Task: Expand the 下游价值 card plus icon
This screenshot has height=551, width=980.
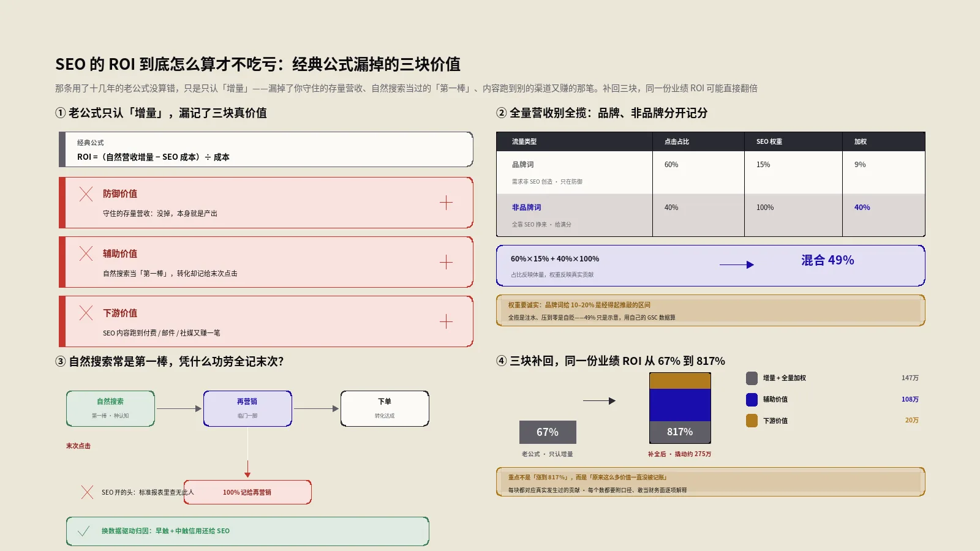Action: click(x=446, y=321)
